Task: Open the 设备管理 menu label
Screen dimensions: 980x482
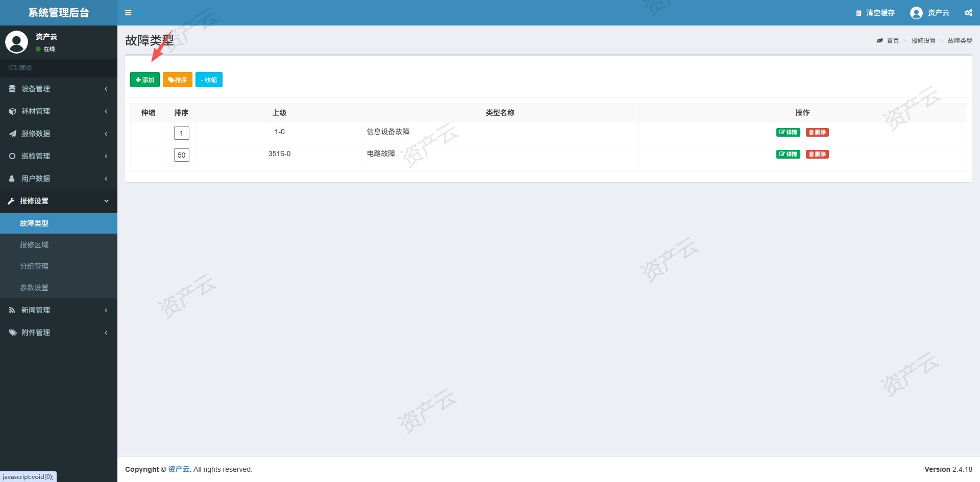Action: tap(36, 89)
